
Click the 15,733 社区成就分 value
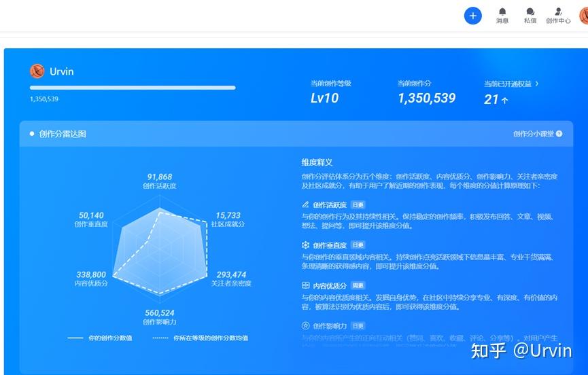228,215
